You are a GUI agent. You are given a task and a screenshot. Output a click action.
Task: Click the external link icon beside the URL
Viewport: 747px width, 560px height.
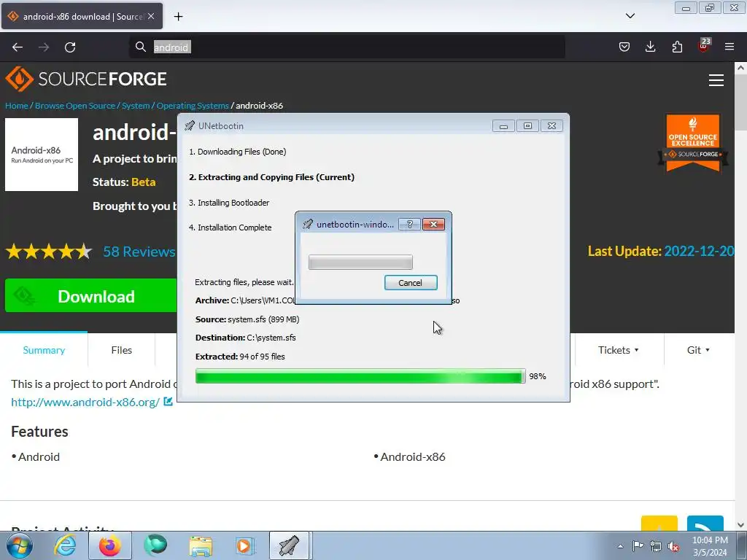[169, 402]
